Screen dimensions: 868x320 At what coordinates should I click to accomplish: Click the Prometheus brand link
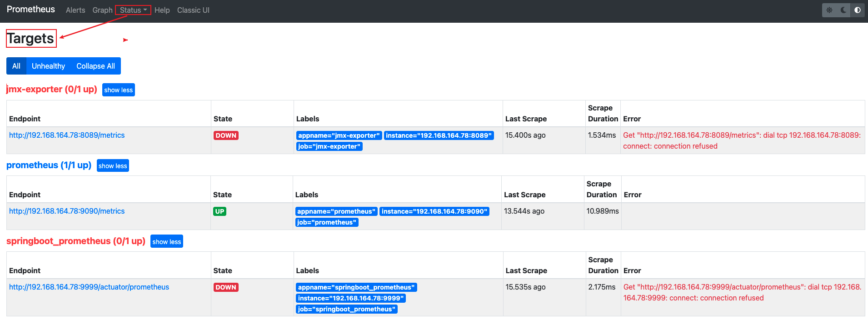point(31,10)
